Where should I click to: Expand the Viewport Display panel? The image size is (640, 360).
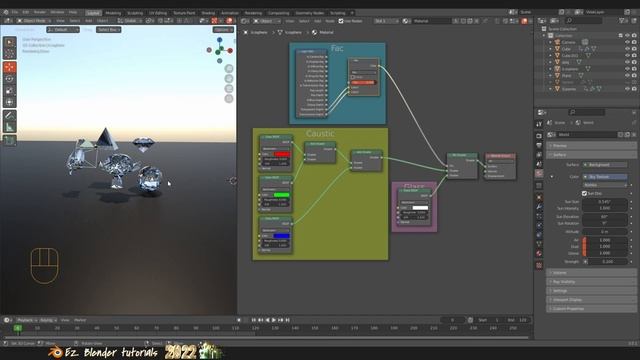coord(591,300)
